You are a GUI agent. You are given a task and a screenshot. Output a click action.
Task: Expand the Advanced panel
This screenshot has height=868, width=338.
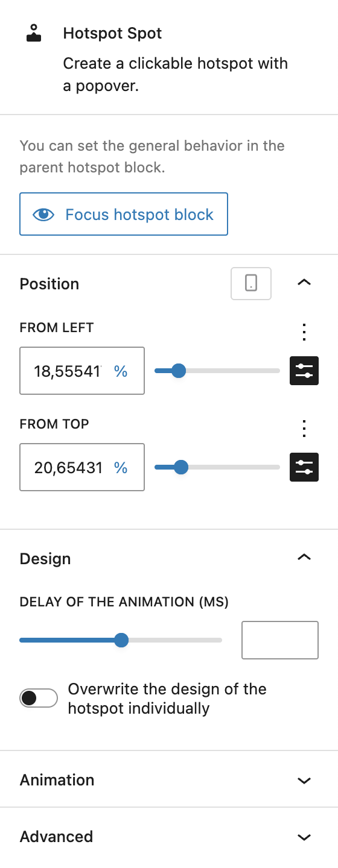coord(304,837)
